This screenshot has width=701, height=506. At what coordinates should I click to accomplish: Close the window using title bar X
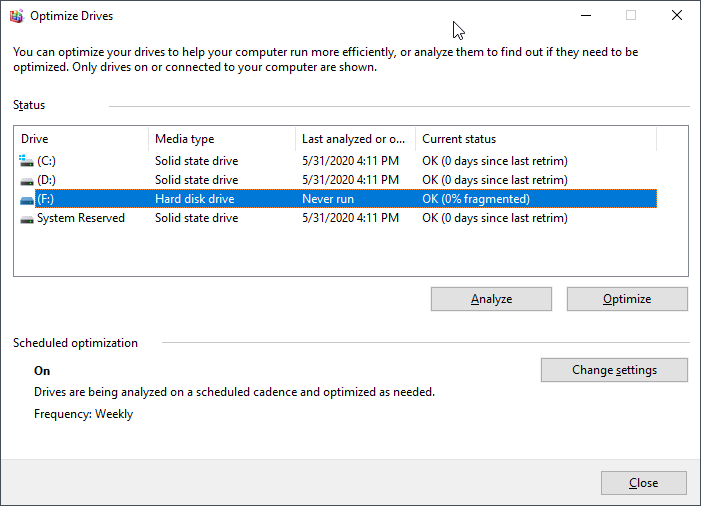(x=677, y=15)
